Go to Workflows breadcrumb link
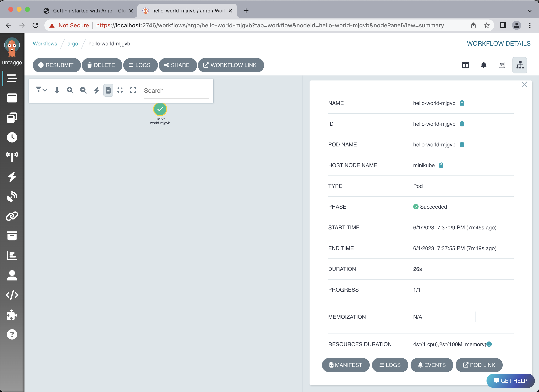Screen dimensions: 539x392 click(45, 44)
